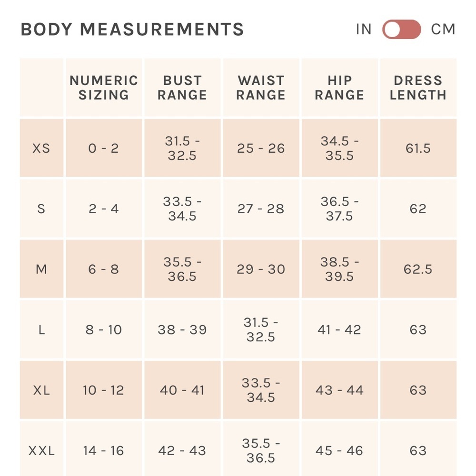Select the L size row label
Screen dimensions: 476x476
(x=41, y=330)
